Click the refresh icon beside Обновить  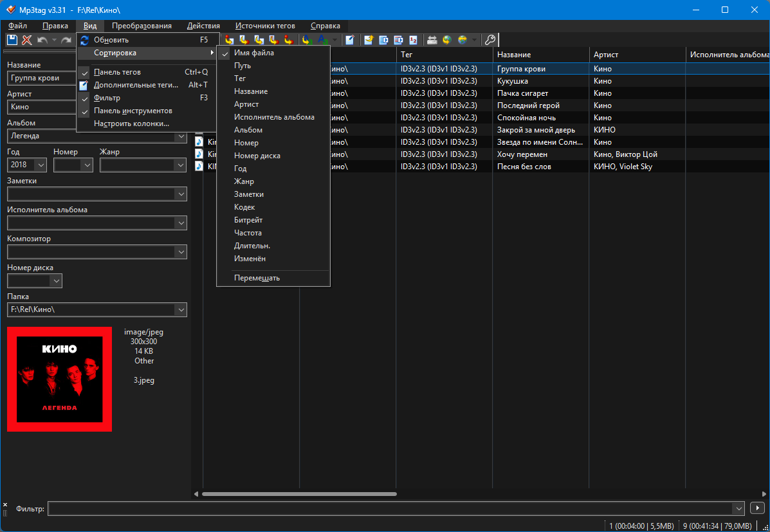[84, 41]
